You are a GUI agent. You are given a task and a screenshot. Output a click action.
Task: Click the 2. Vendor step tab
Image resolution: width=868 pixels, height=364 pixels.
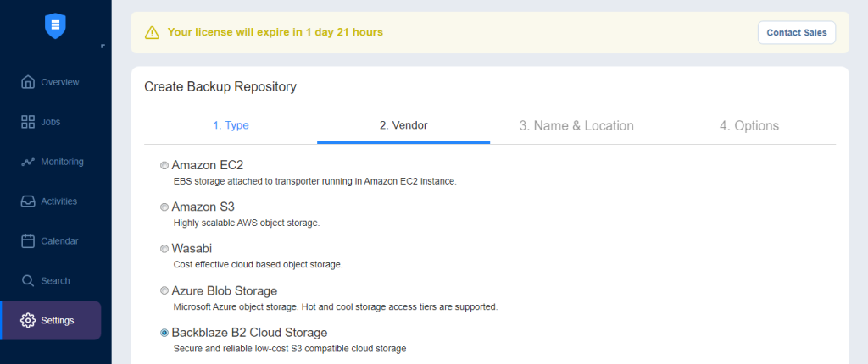pyautogui.click(x=403, y=125)
